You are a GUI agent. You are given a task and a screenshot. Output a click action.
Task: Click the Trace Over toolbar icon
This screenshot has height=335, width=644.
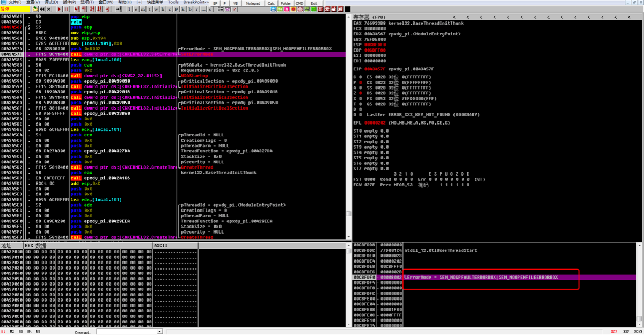(x=99, y=9)
